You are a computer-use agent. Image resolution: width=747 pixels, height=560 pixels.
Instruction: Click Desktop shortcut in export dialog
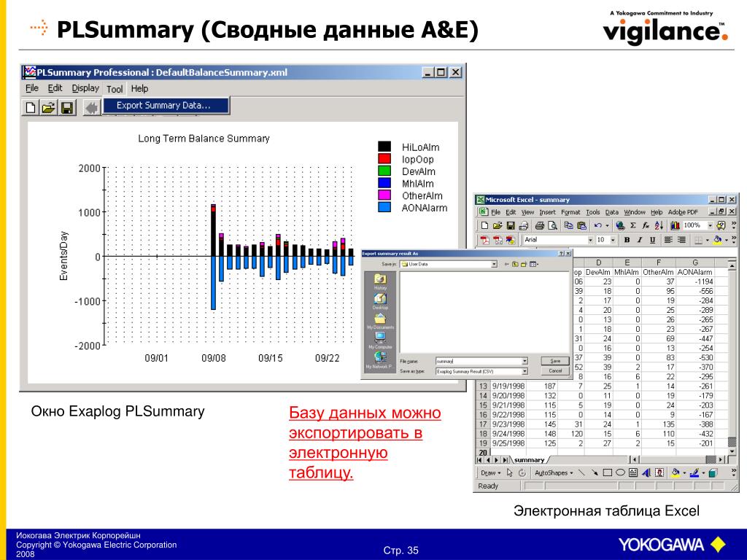tap(380, 301)
